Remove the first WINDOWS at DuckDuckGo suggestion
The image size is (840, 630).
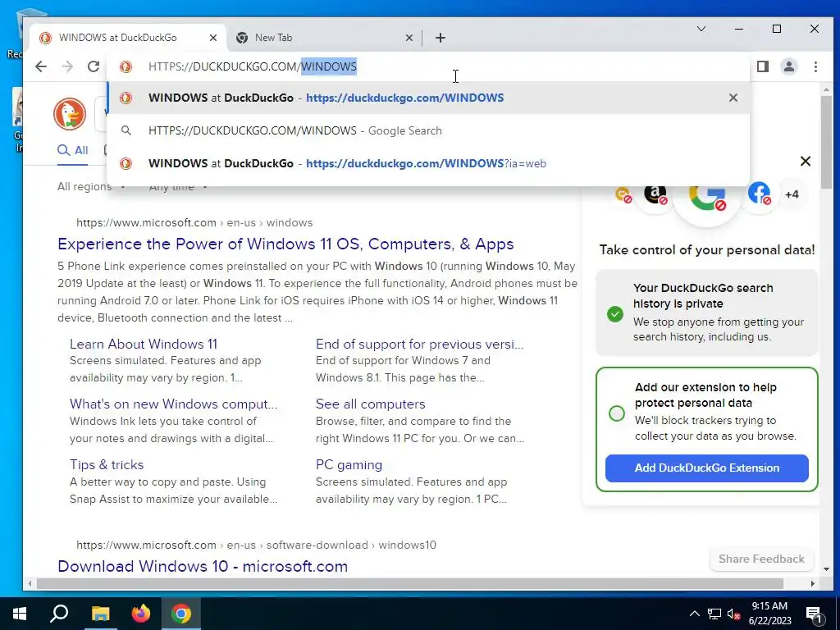pyautogui.click(x=733, y=98)
